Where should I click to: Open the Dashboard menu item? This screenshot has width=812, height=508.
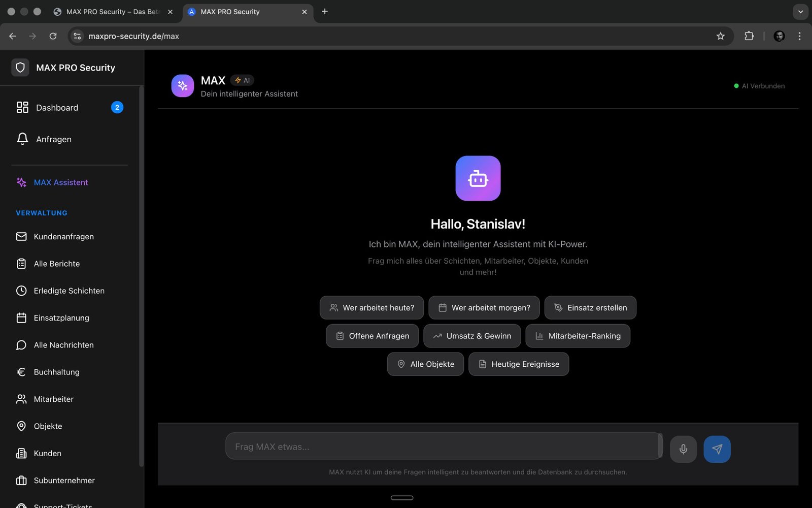57,107
